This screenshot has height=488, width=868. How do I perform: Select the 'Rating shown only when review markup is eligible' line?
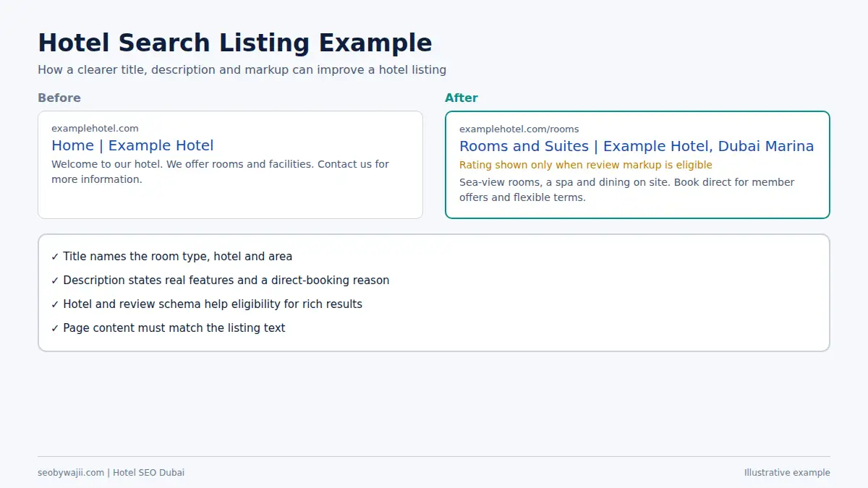pyautogui.click(x=586, y=166)
